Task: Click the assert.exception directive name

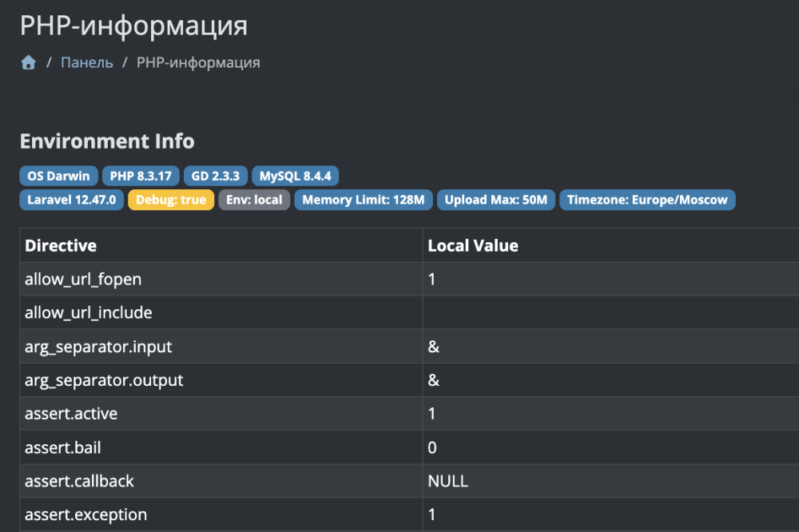Action: [85, 514]
